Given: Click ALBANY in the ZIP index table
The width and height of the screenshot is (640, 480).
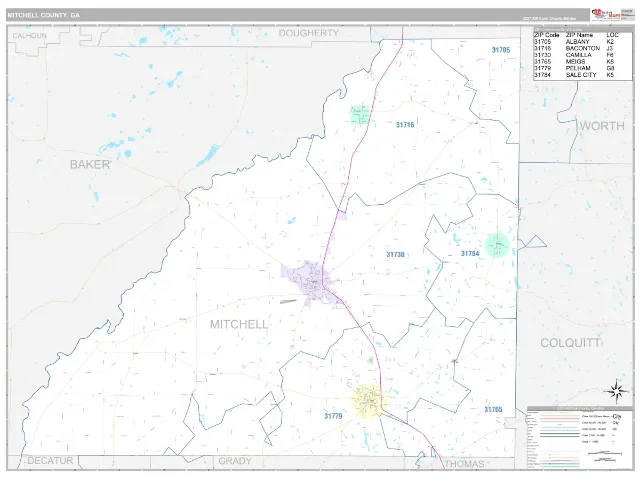Looking at the screenshot, I should 578,42.
